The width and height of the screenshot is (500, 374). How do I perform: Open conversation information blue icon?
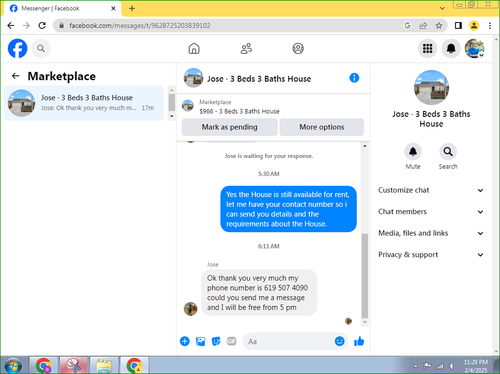pyautogui.click(x=354, y=78)
